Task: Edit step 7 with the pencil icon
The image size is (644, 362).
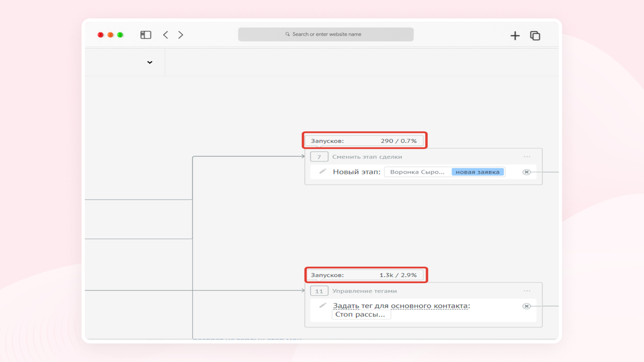Action: pyautogui.click(x=323, y=171)
